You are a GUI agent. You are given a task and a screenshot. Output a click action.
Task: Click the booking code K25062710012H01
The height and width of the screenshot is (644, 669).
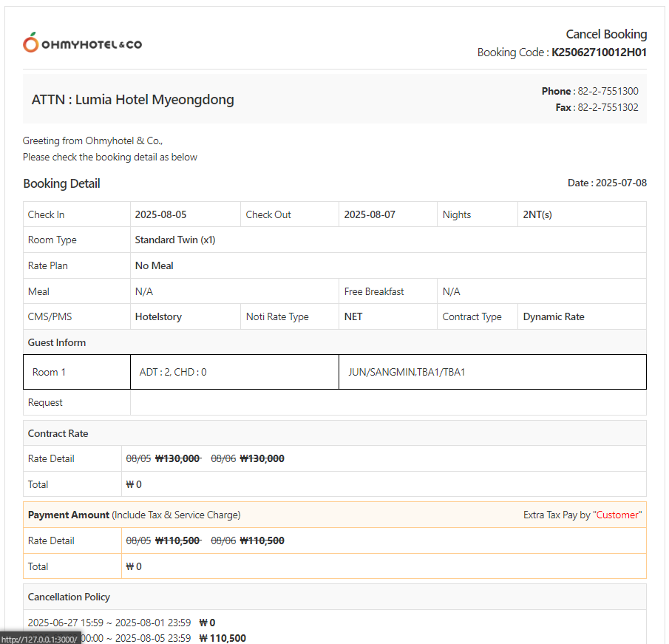click(x=599, y=52)
